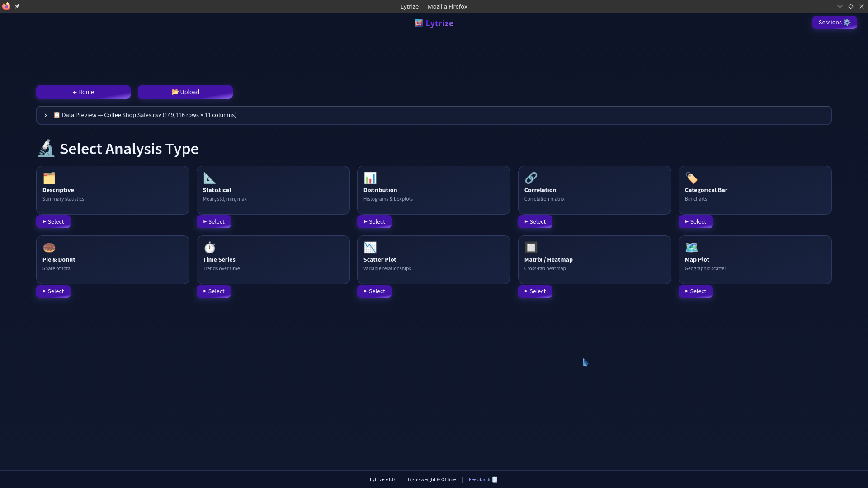Click the Categorical Bar card title
This screenshot has width=868, height=488.
point(706,190)
